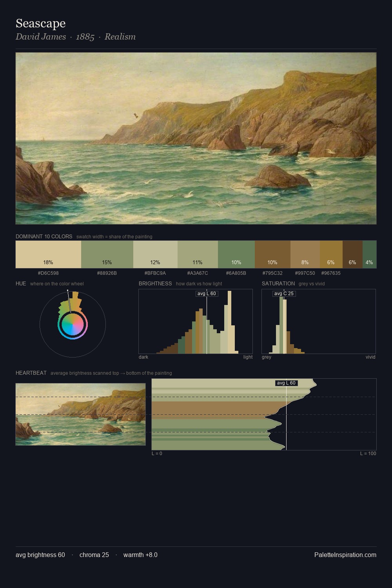
Task: Click the main Seascape painting image
Action: [196, 138]
